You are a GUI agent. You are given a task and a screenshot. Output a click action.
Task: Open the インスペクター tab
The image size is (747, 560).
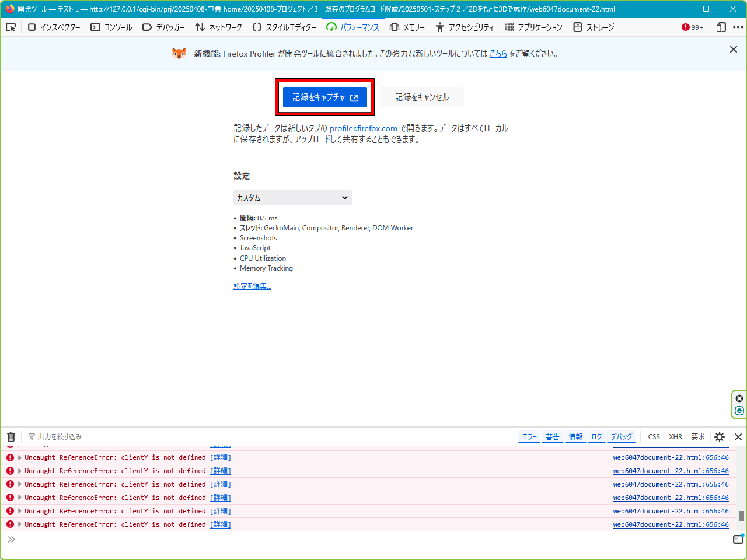tap(54, 27)
